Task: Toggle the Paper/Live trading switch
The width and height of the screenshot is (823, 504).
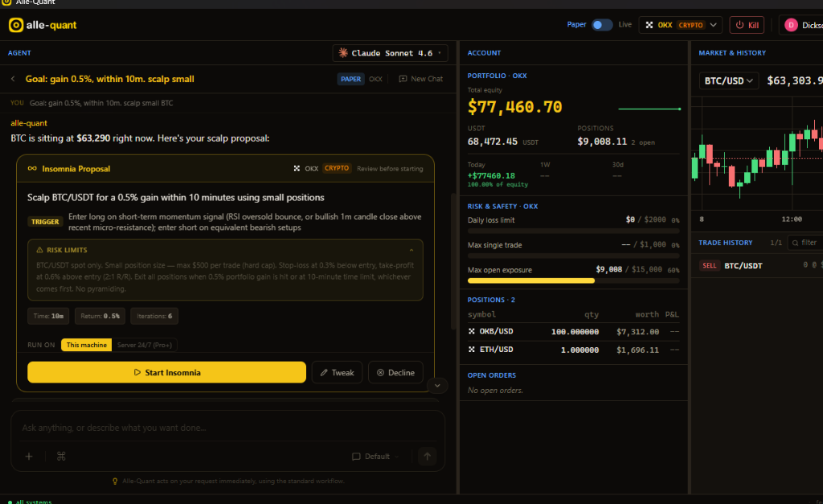Action: [601, 25]
